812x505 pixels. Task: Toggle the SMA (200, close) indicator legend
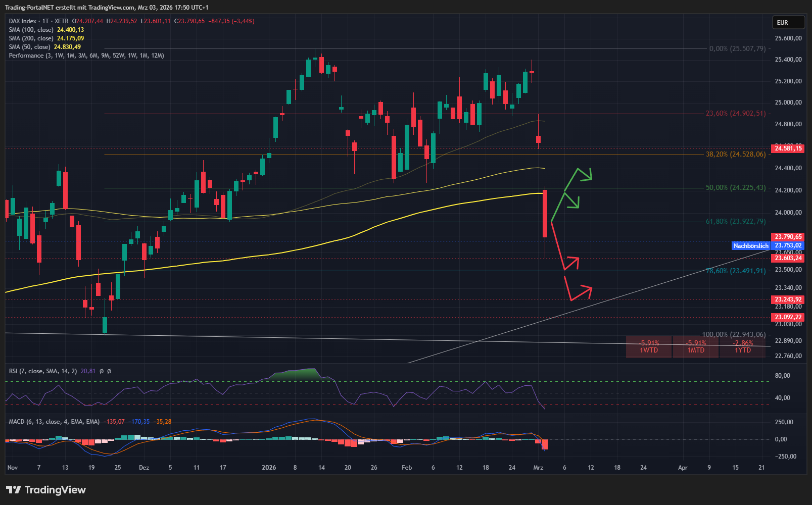coord(31,38)
